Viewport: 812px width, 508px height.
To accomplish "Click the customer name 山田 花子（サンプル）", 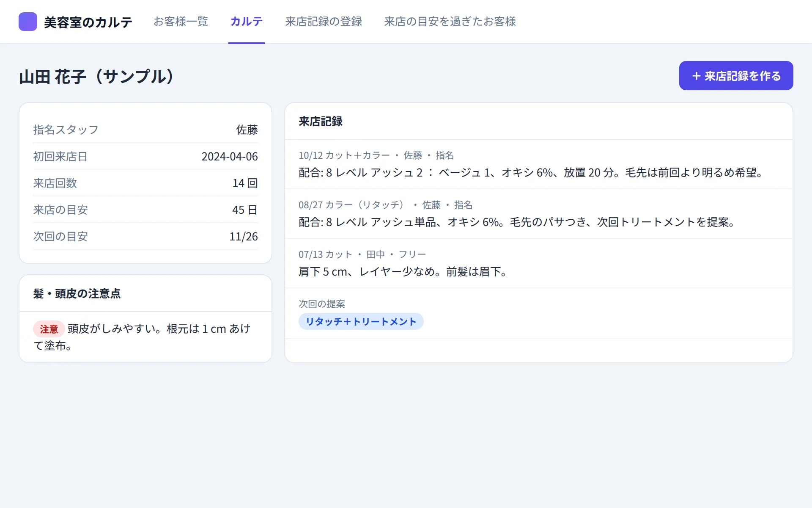I will tap(97, 77).
